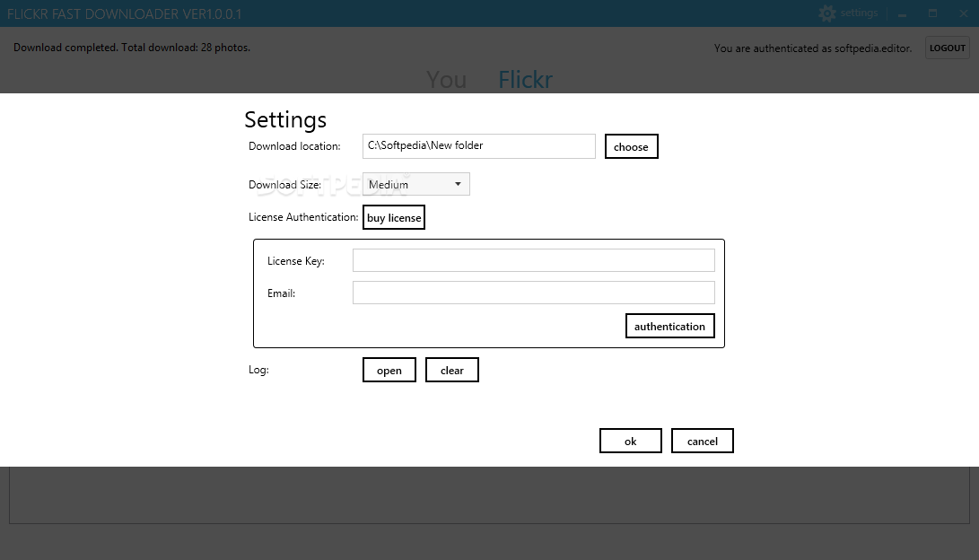The height and width of the screenshot is (560, 979).
Task: Focus the License Key input field
Action: coord(534,260)
